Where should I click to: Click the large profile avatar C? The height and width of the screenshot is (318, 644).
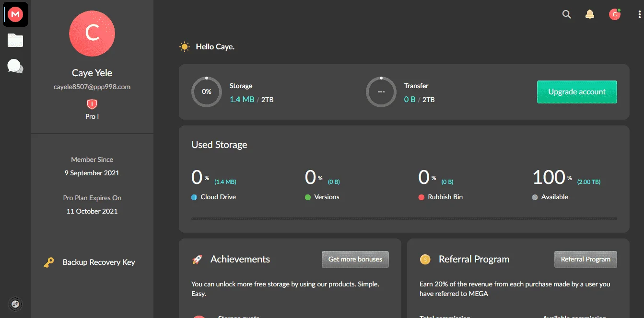click(92, 34)
